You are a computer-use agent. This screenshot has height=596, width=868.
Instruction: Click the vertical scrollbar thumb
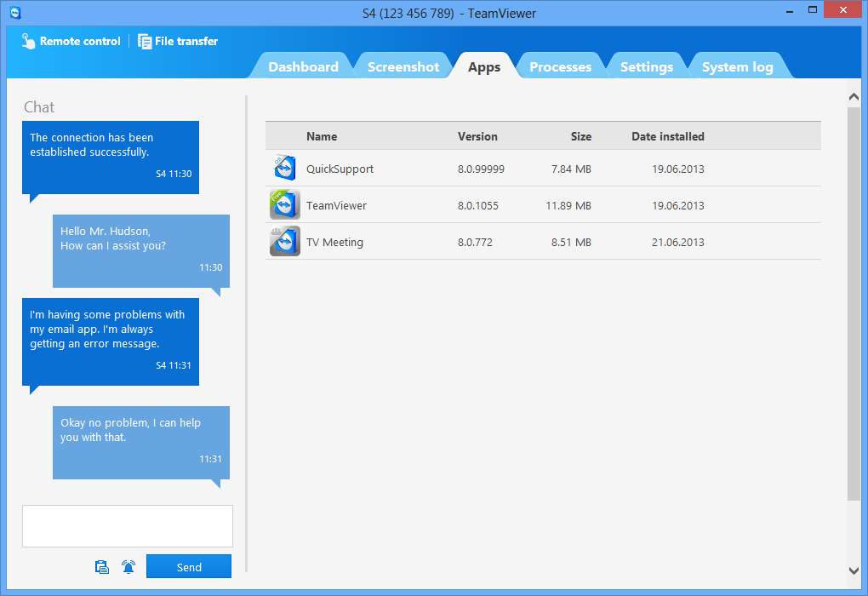tap(854, 304)
